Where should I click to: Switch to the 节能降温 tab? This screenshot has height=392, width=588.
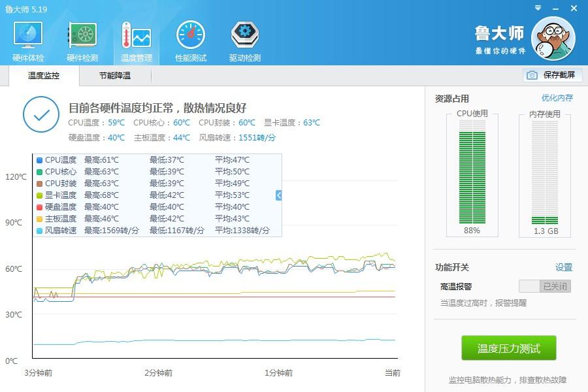[115, 76]
